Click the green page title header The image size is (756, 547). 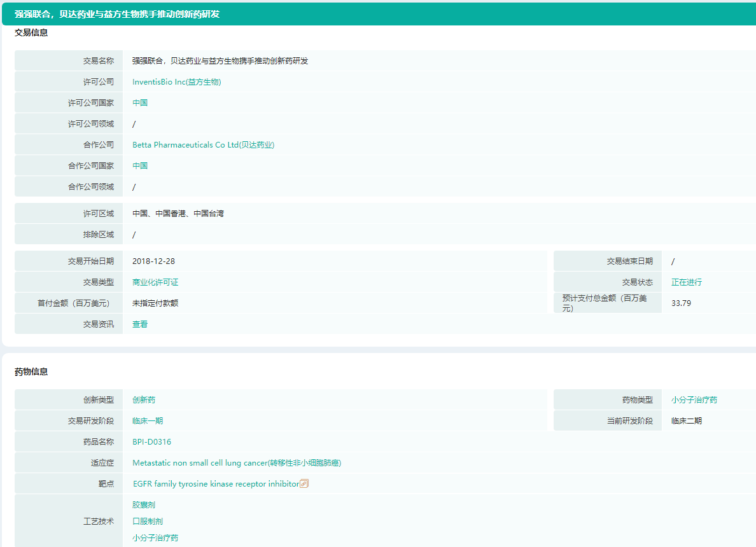click(379, 14)
